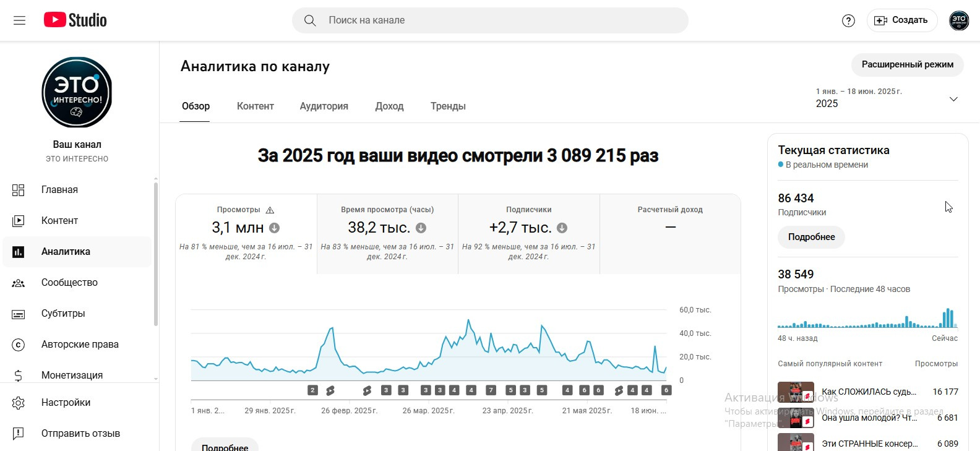Click the Подробнее button below the main chart
The width and height of the screenshot is (980, 451).
point(225,445)
